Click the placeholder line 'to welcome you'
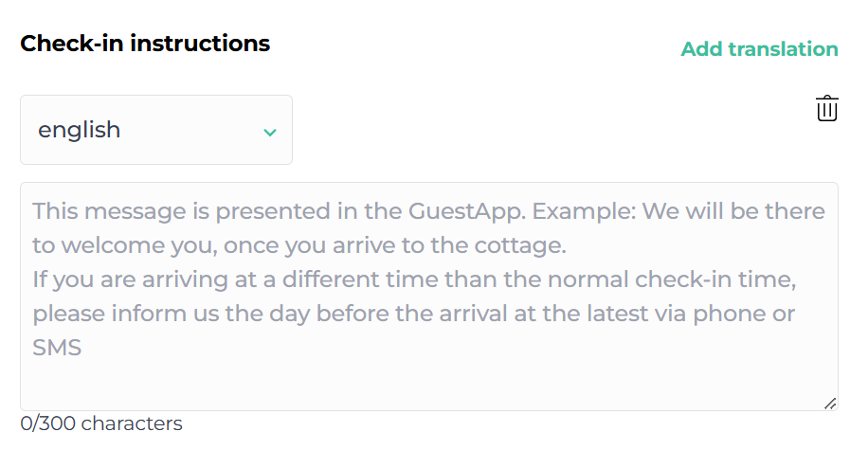Viewport: 868px width, 450px height. coord(298,246)
